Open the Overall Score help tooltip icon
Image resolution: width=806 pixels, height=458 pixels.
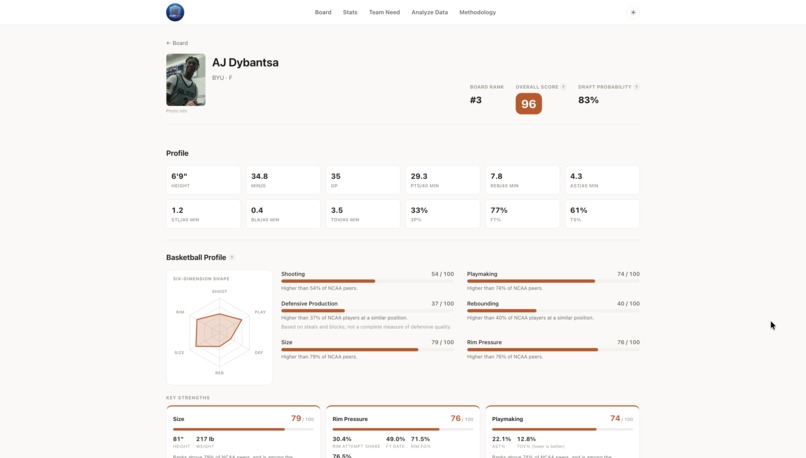pyautogui.click(x=563, y=87)
